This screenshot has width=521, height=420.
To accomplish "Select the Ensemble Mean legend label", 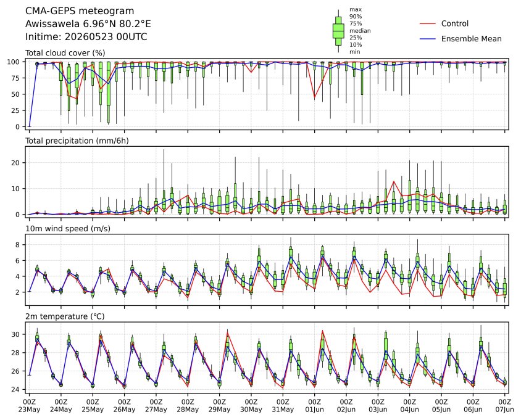I will click(471, 39).
